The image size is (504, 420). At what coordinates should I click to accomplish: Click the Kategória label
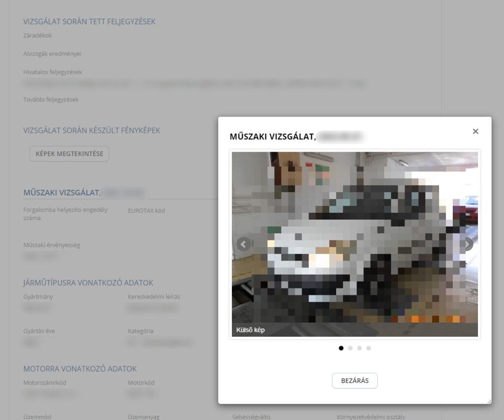(140, 331)
